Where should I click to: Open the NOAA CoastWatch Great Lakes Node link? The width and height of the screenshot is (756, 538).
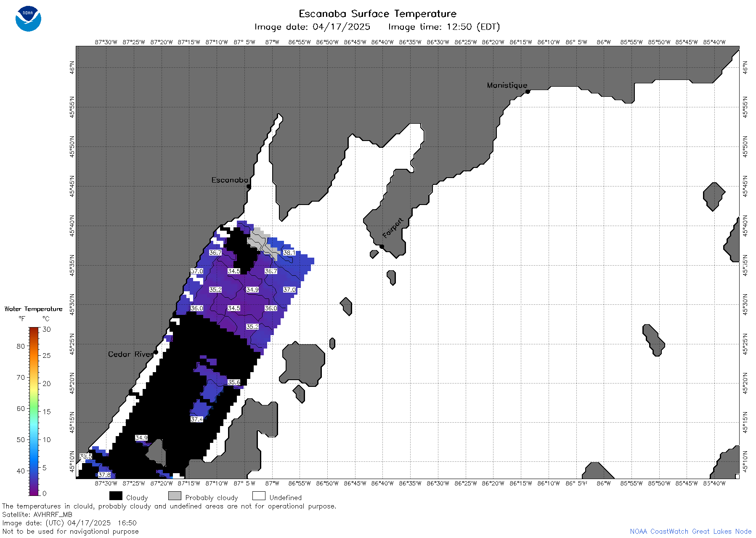pos(690,531)
